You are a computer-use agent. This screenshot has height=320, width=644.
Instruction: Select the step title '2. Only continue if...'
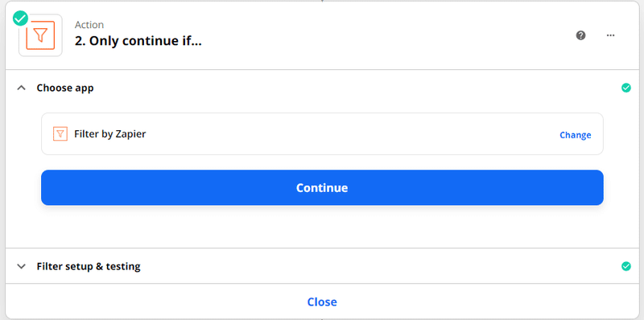tap(138, 41)
